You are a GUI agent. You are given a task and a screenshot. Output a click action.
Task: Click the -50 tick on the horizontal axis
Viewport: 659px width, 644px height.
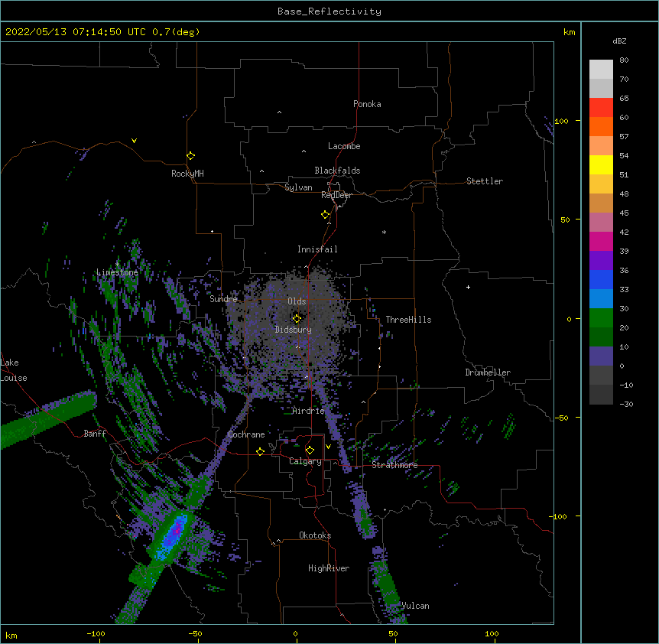(195, 633)
